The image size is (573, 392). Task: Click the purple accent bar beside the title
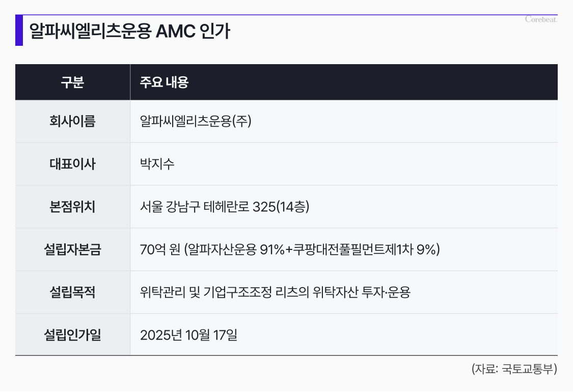tap(19, 31)
